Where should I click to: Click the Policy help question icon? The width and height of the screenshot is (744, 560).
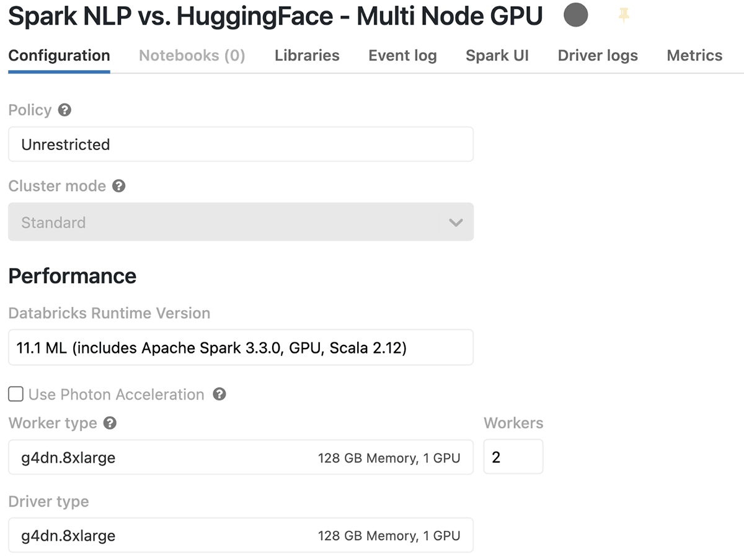64,110
